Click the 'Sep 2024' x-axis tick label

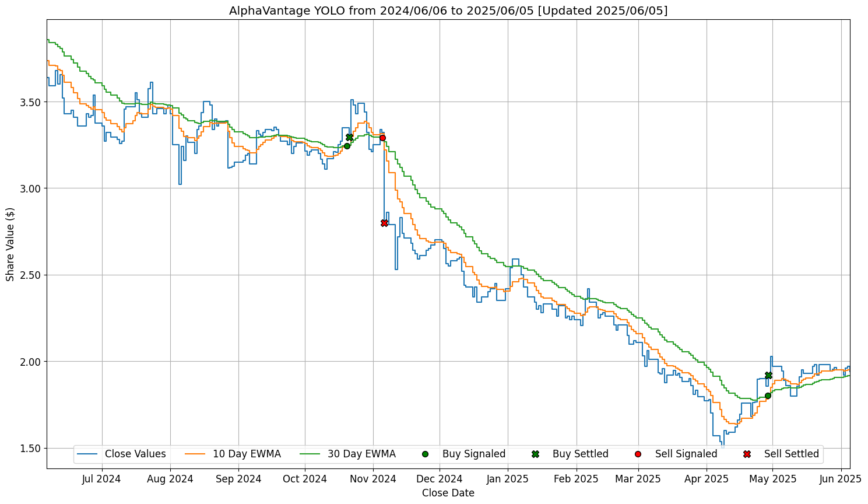pyautogui.click(x=238, y=480)
